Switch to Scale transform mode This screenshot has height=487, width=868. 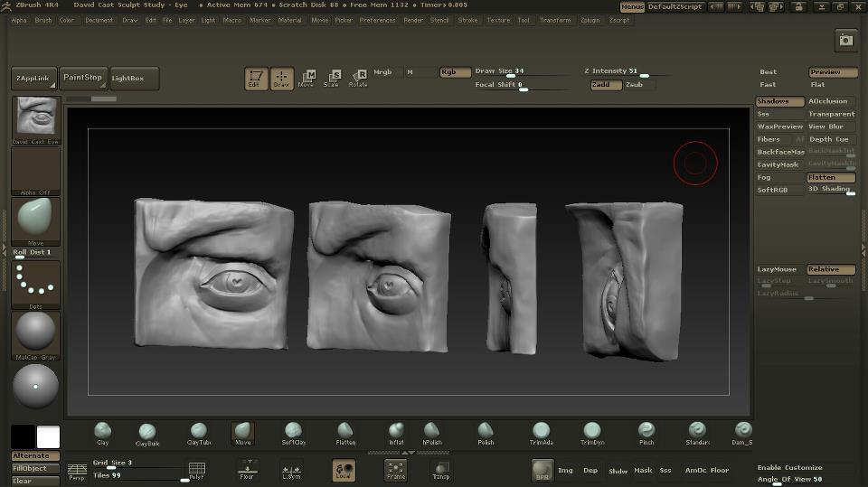coord(332,79)
